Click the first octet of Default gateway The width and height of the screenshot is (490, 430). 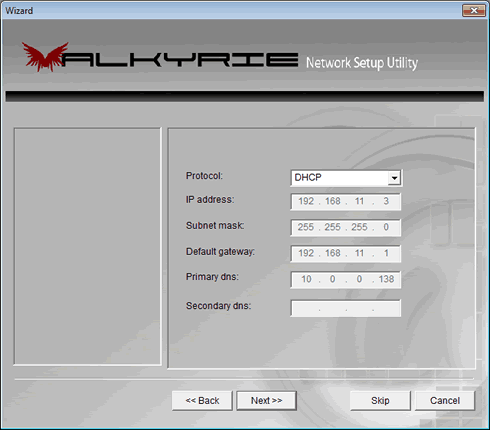point(306,253)
